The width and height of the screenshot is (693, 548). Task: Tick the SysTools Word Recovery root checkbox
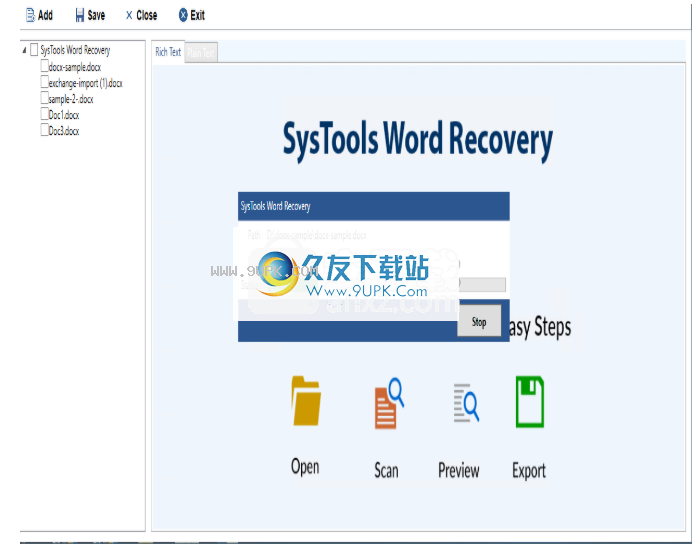(x=34, y=50)
